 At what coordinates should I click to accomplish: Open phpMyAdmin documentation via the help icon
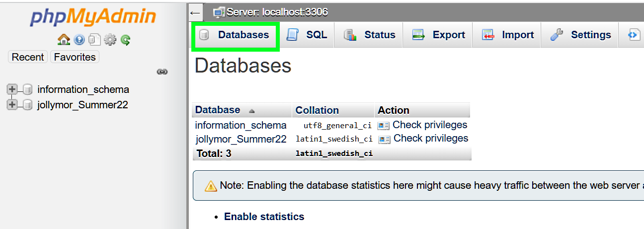point(79,40)
